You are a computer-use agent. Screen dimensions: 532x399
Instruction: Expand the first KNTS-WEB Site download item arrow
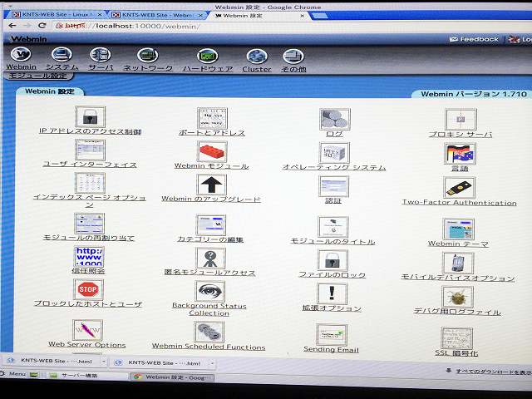(x=103, y=362)
